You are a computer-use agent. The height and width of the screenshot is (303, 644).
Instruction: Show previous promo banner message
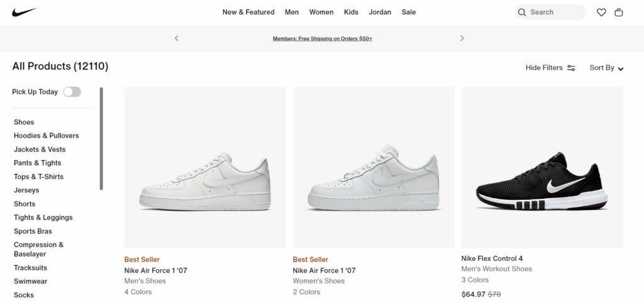click(x=177, y=38)
